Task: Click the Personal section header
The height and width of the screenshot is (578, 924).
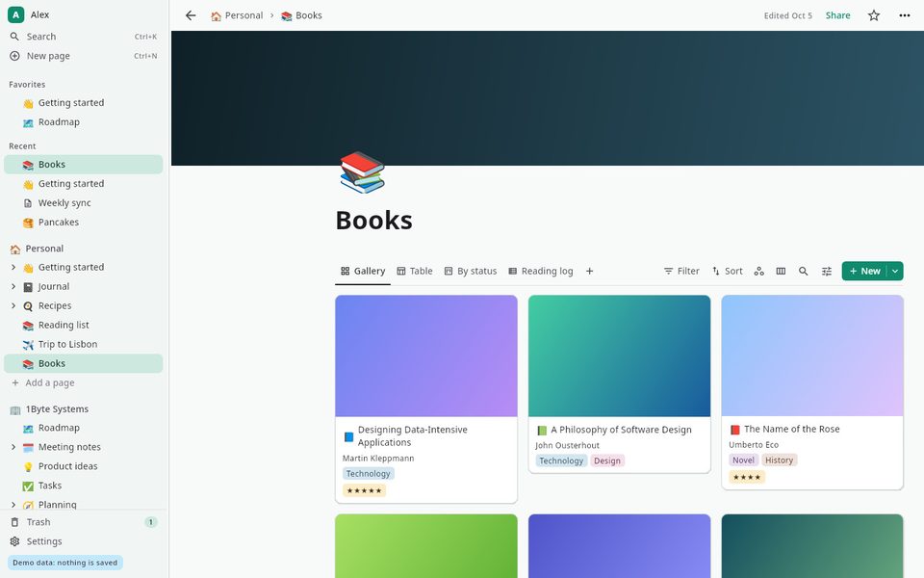Action: click(84, 249)
